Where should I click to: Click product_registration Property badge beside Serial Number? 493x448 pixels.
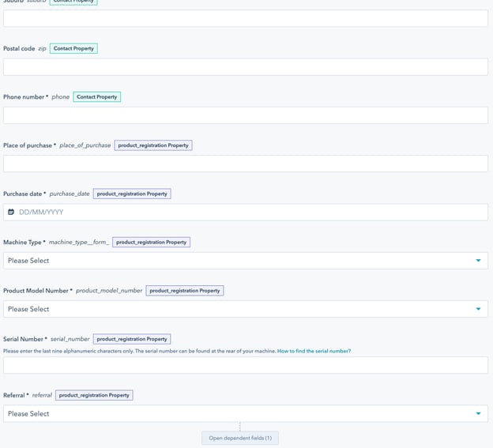point(132,339)
